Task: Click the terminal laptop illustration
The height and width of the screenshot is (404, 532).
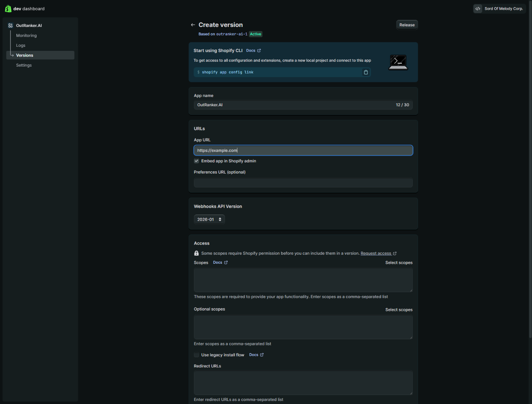Action: [x=398, y=62]
